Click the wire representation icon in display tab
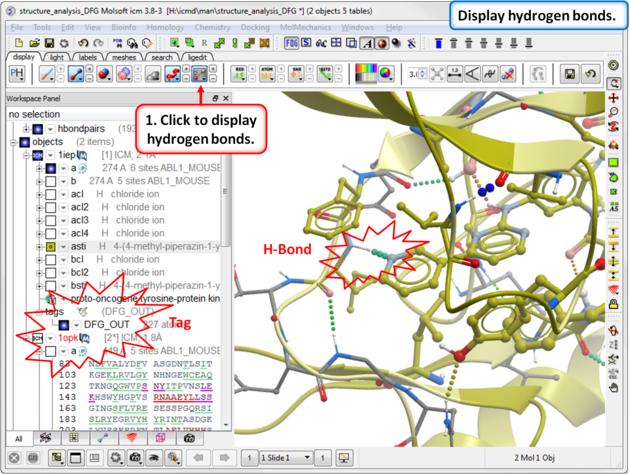This screenshot has width=630, height=474. [x=47, y=74]
